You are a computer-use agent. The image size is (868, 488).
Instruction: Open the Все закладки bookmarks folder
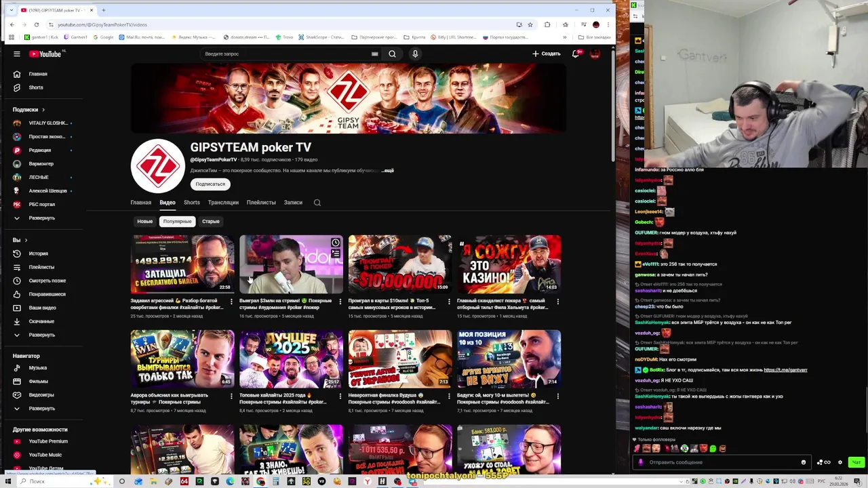(592, 37)
